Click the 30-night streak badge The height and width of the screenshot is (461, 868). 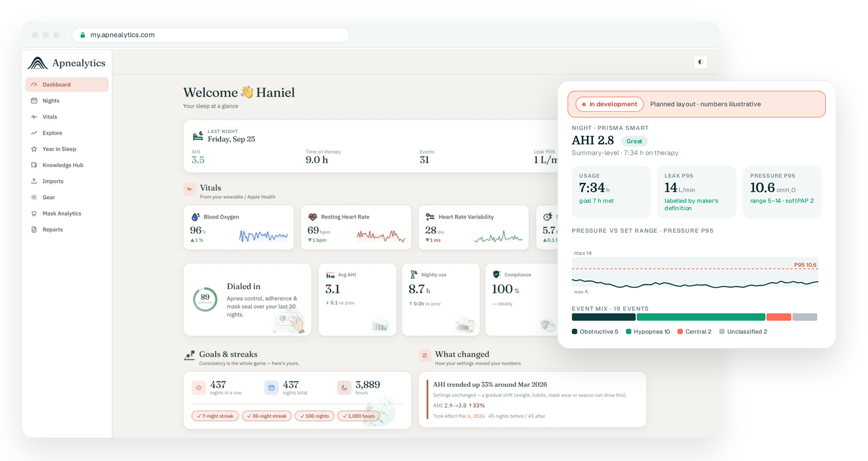(267, 416)
